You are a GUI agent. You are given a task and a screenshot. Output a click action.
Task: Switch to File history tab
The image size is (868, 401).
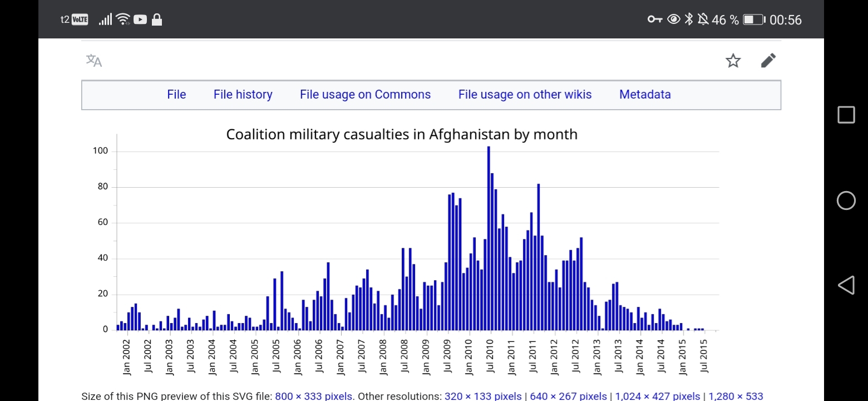pyautogui.click(x=243, y=95)
